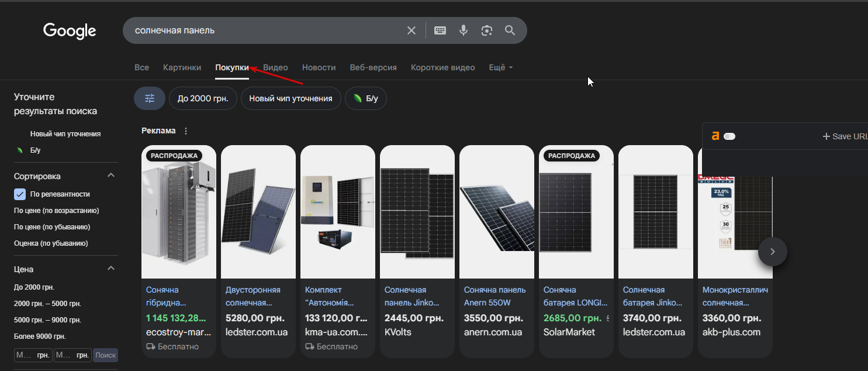Click the maximum price input field

(72, 355)
